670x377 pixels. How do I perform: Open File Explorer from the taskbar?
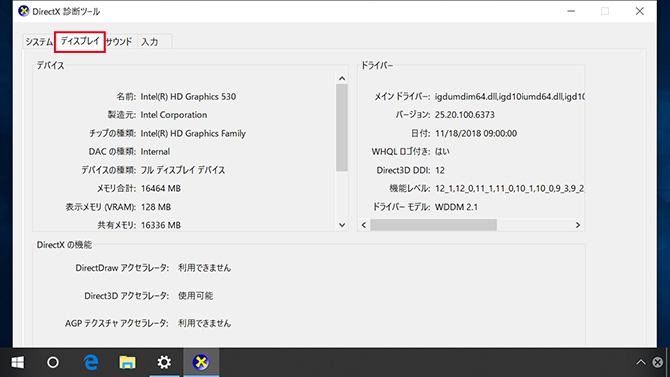[127, 362]
